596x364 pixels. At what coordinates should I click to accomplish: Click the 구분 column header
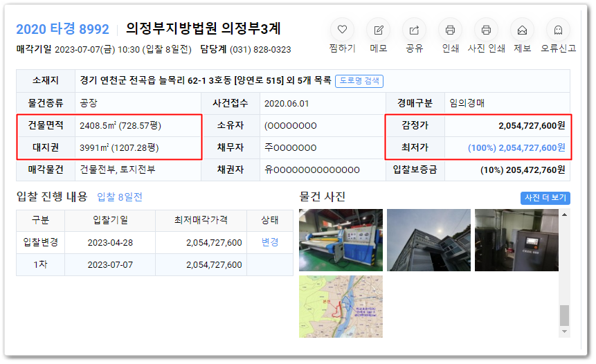click(40, 220)
